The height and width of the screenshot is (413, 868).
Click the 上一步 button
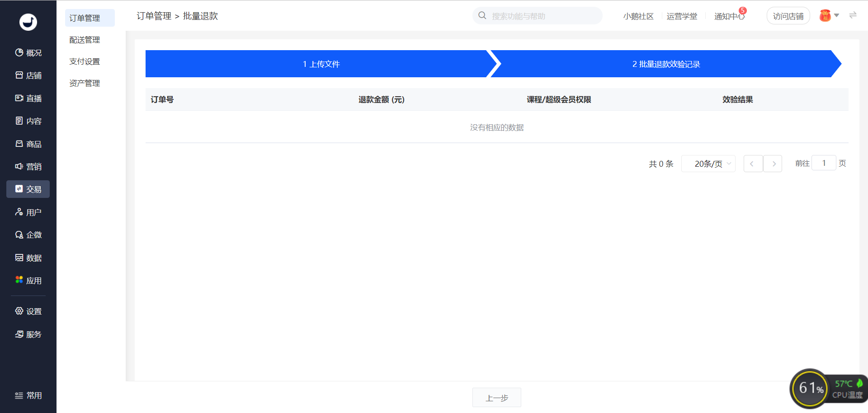click(x=497, y=398)
